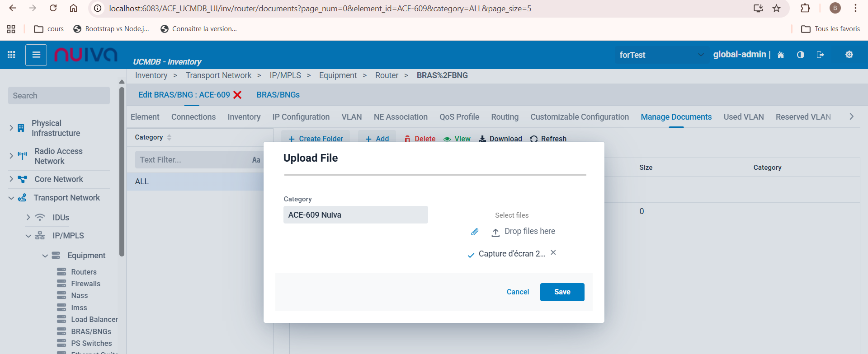
Task: Click the Category input field
Action: click(x=355, y=215)
